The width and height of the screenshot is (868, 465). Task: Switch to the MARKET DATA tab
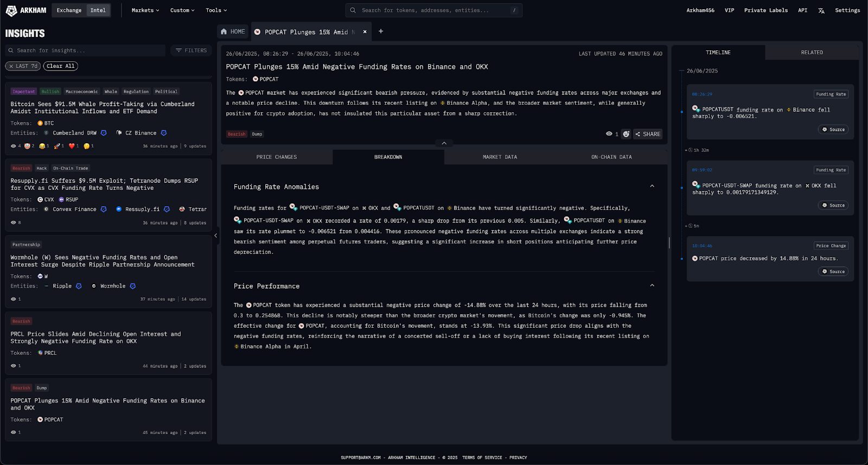[x=500, y=157]
